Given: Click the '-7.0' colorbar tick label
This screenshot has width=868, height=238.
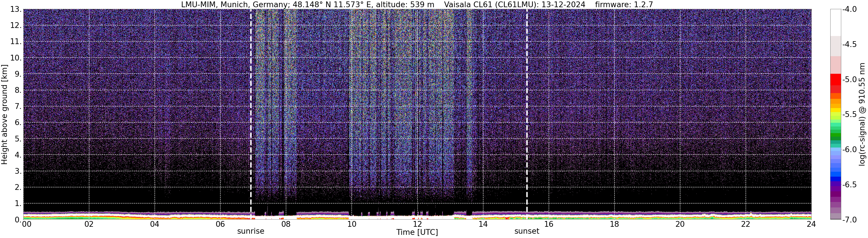Looking at the screenshot, I should point(850,220).
